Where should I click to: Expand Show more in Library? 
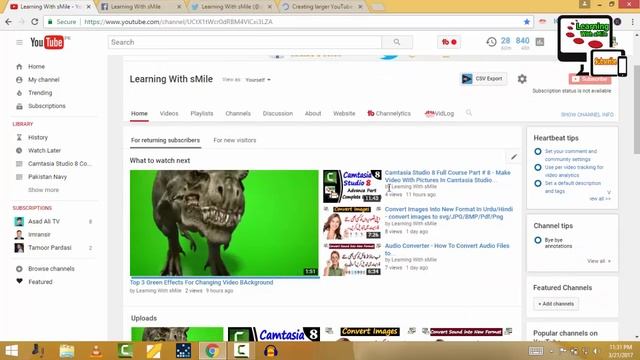pos(43,190)
